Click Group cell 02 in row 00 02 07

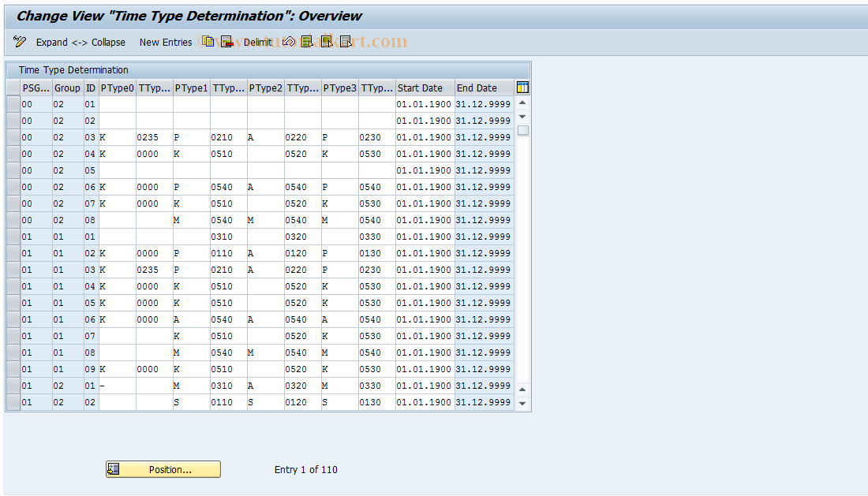tap(67, 203)
